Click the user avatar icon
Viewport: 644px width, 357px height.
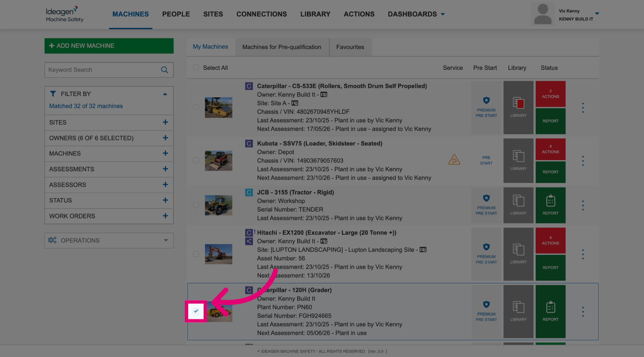(x=543, y=14)
